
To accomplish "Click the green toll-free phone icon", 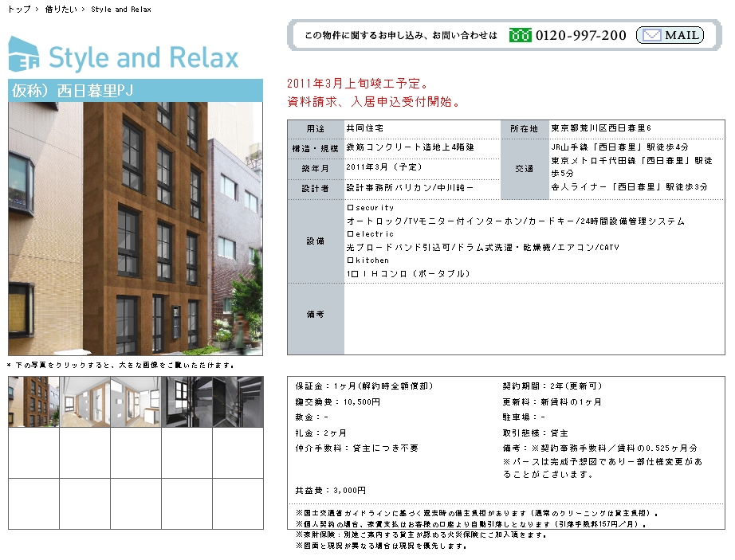I will [x=520, y=35].
